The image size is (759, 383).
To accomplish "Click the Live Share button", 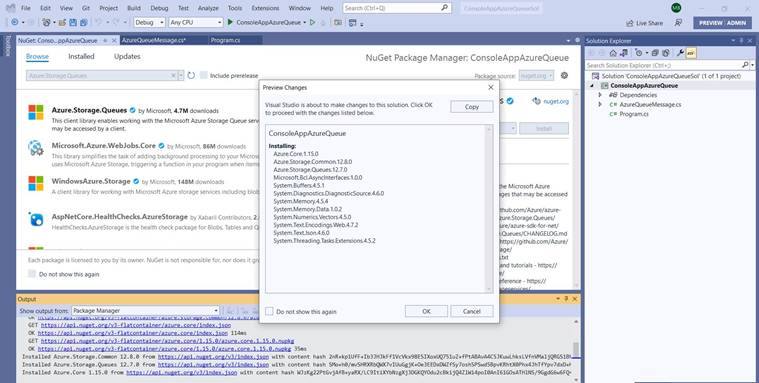I will (x=644, y=23).
